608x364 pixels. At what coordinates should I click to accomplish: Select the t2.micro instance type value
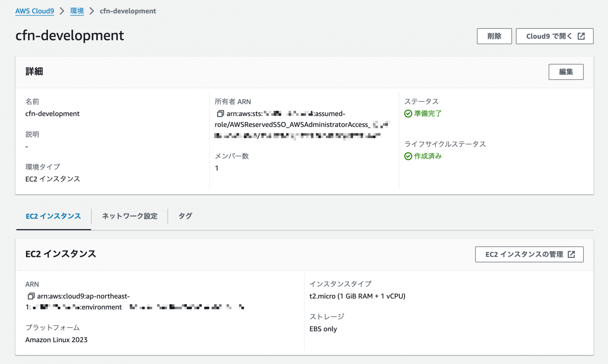357,296
